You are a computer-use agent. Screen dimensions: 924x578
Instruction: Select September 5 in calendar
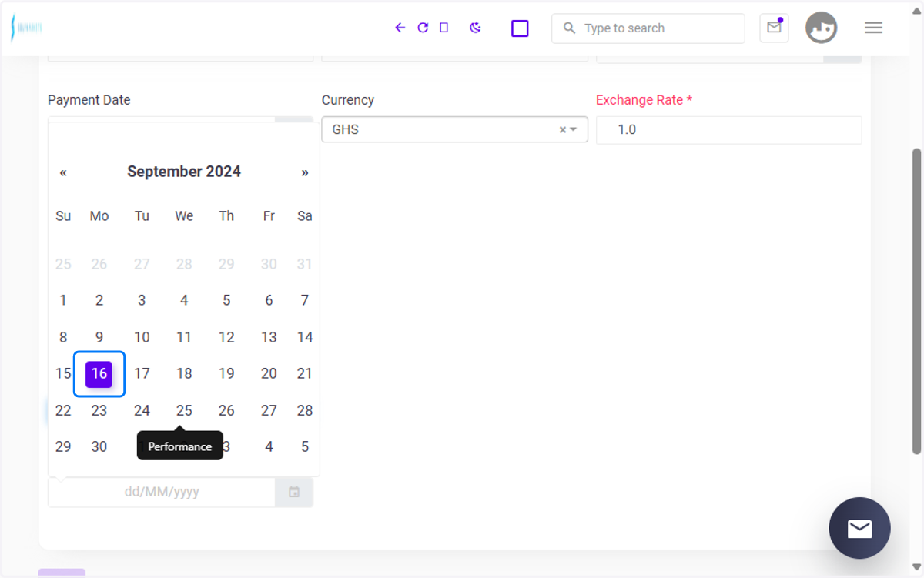226,300
